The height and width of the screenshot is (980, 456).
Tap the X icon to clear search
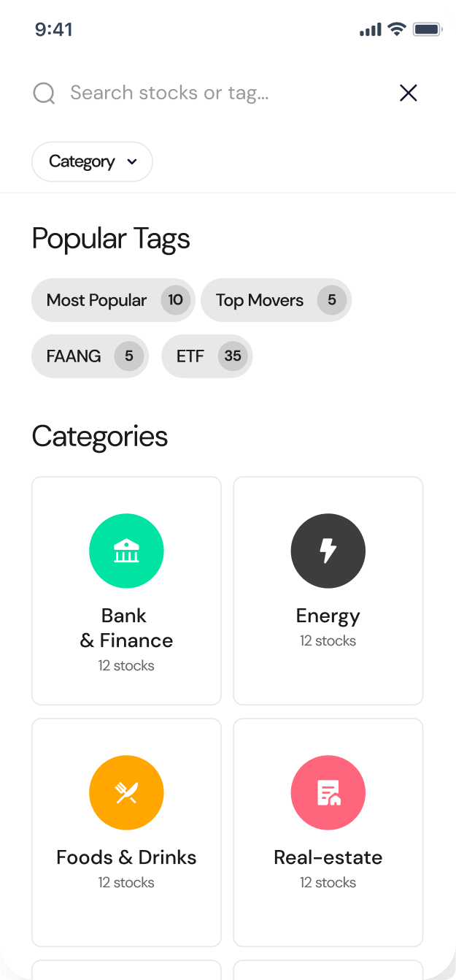click(x=409, y=93)
